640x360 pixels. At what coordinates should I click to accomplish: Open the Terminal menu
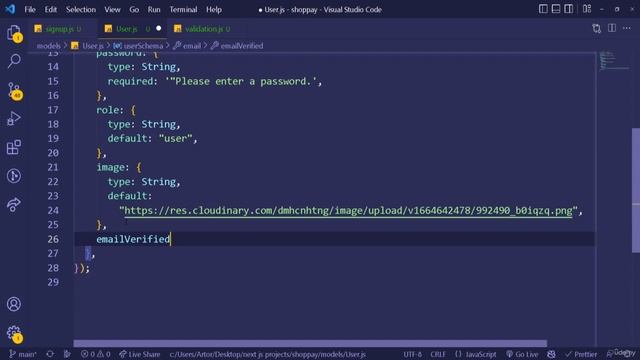pos(183,9)
